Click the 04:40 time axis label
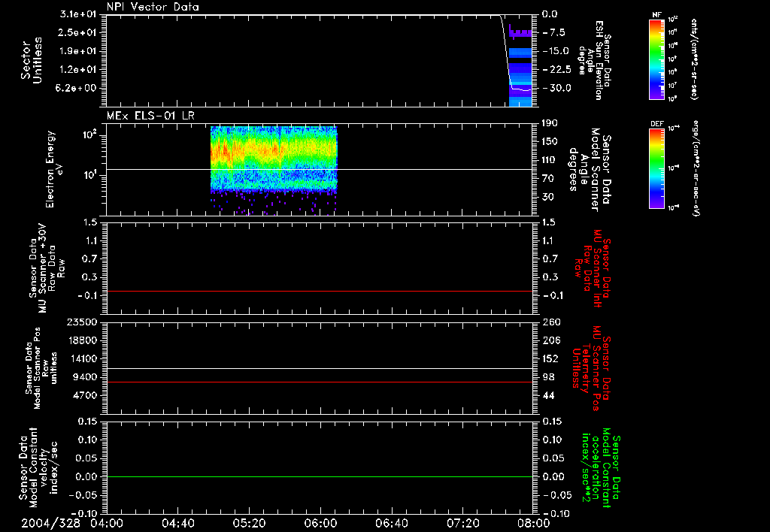 click(x=177, y=523)
